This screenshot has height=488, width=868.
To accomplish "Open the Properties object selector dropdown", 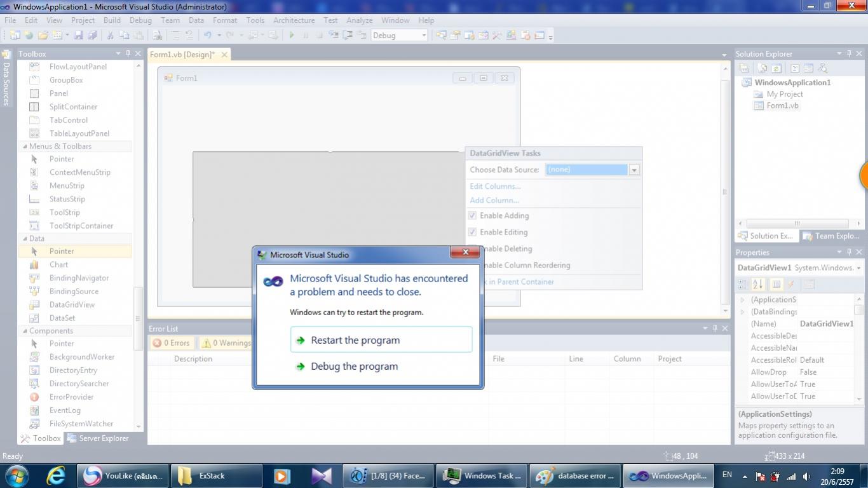I will (858, 268).
